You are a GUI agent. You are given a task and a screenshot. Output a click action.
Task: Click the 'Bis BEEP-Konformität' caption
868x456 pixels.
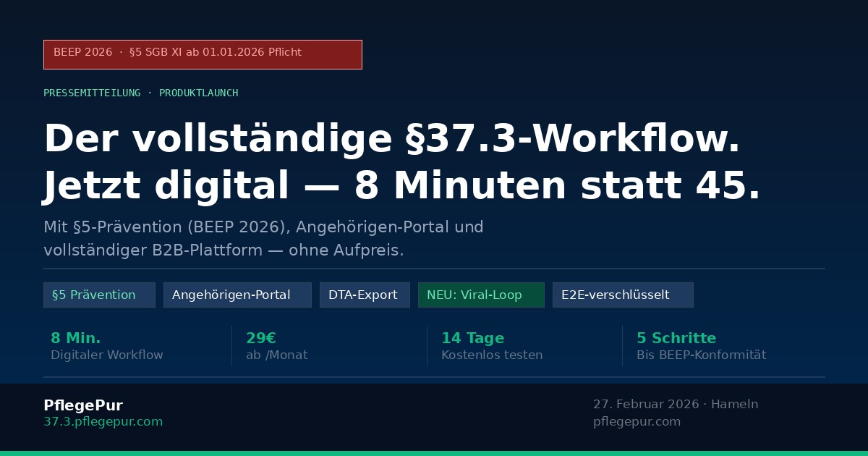tap(701, 355)
